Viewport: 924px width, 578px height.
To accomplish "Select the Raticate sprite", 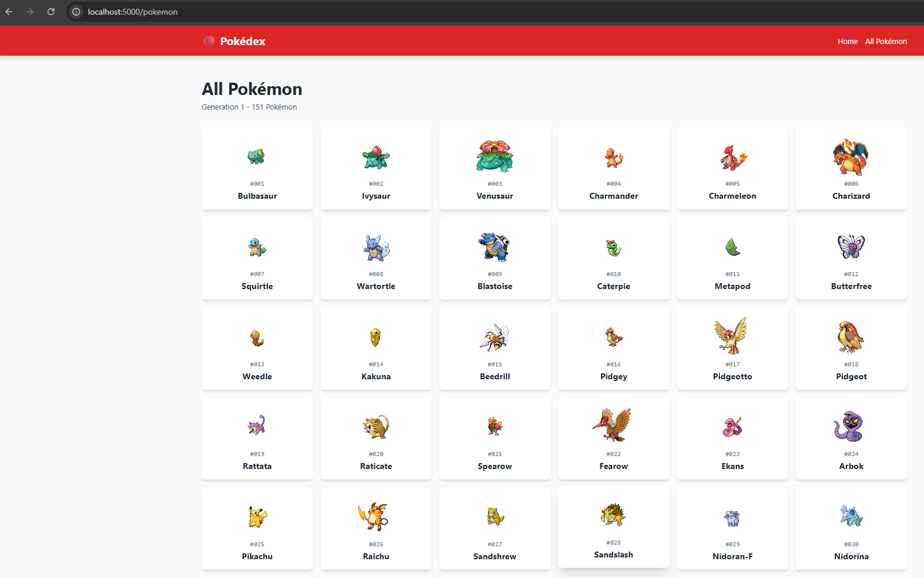I will 376,427.
